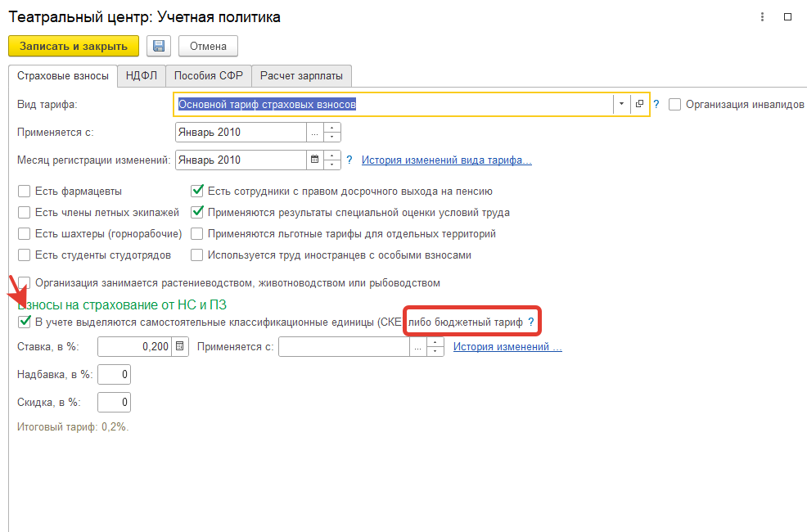This screenshot has height=532, width=807.
Task: Expand the Вид тарифа dropdown list
Action: (x=621, y=105)
